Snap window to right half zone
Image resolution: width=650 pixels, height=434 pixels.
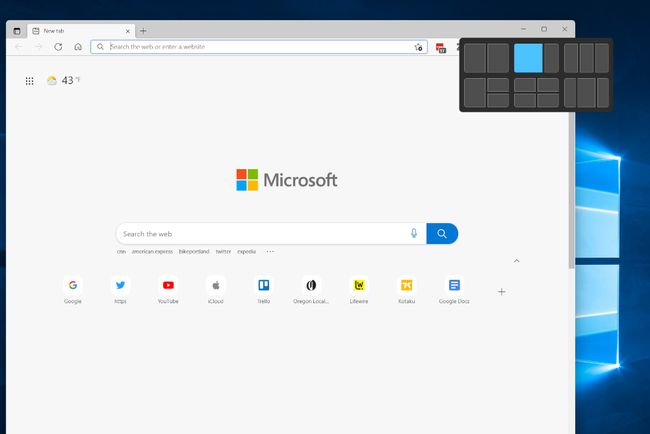point(498,58)
